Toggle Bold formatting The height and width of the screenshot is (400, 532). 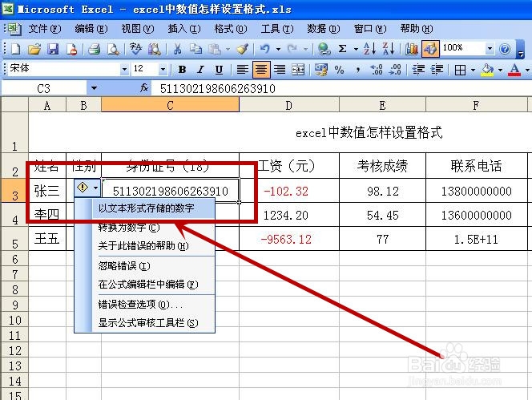click(x=182, y=70)
